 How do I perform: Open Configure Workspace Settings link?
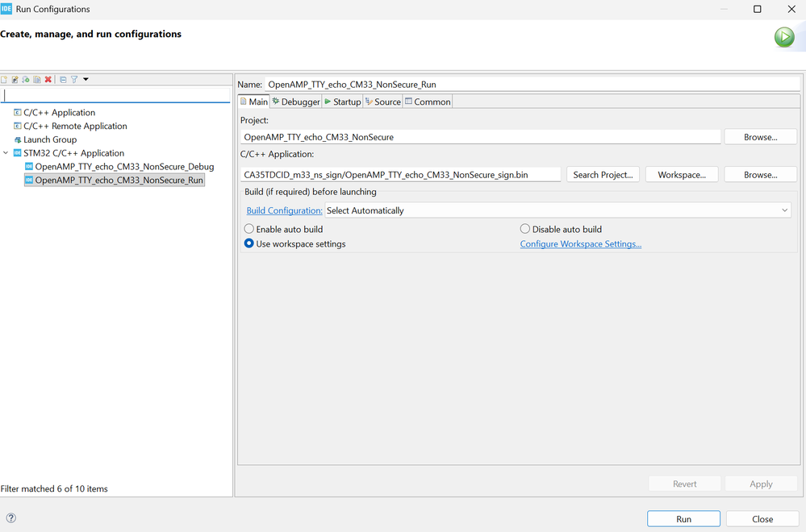[580, 244]
